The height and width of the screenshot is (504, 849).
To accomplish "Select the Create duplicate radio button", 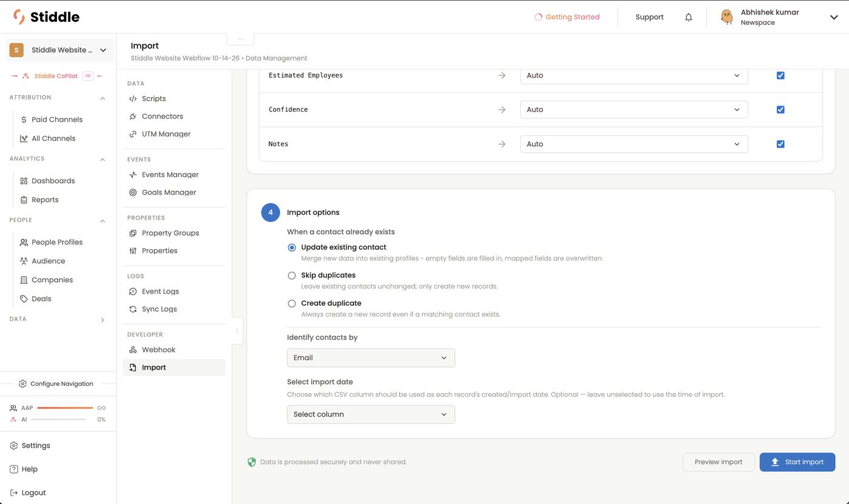I will click(x=292, y=303).
